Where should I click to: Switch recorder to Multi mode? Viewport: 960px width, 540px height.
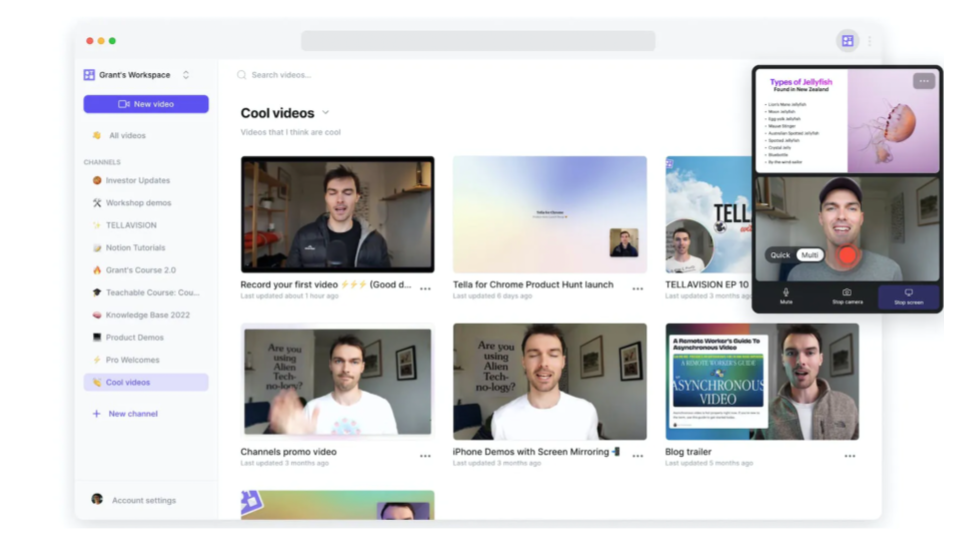click(809, 255)
